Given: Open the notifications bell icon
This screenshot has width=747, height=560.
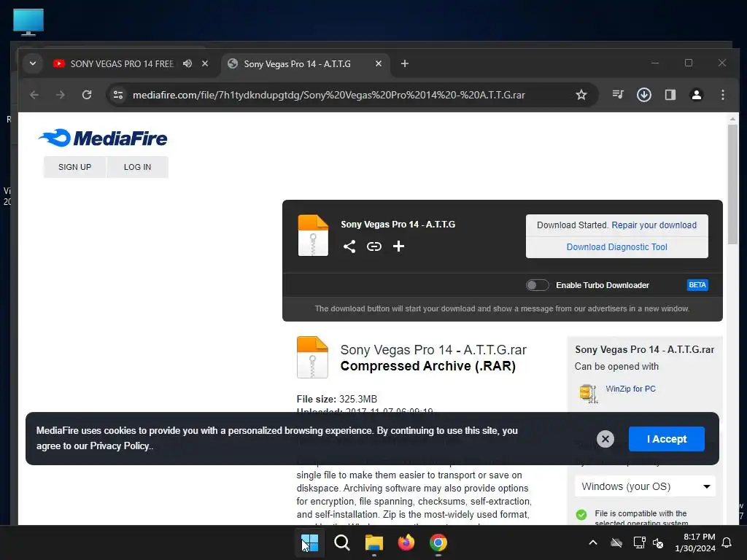Looking at the screenshot, I should point(727,542).
